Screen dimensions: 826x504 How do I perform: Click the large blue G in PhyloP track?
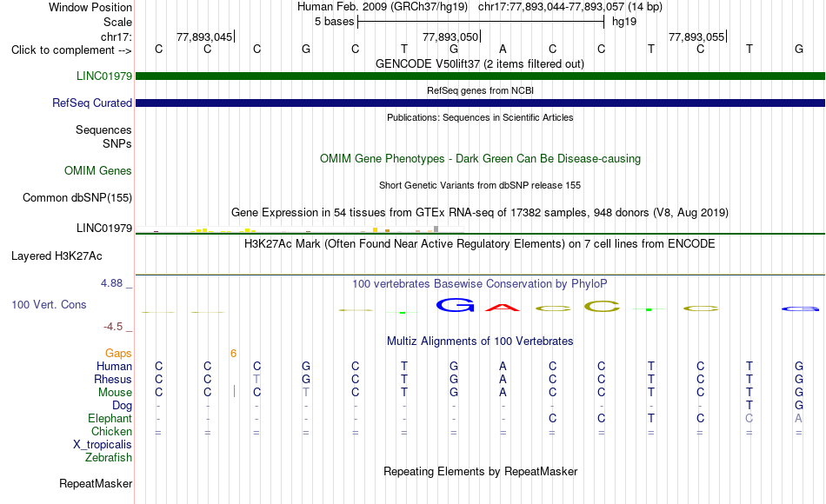tap(455, 305)
